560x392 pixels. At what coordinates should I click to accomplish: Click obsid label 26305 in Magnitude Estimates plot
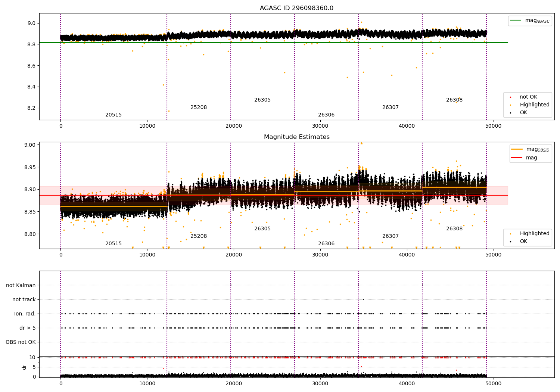click(262, 229)
